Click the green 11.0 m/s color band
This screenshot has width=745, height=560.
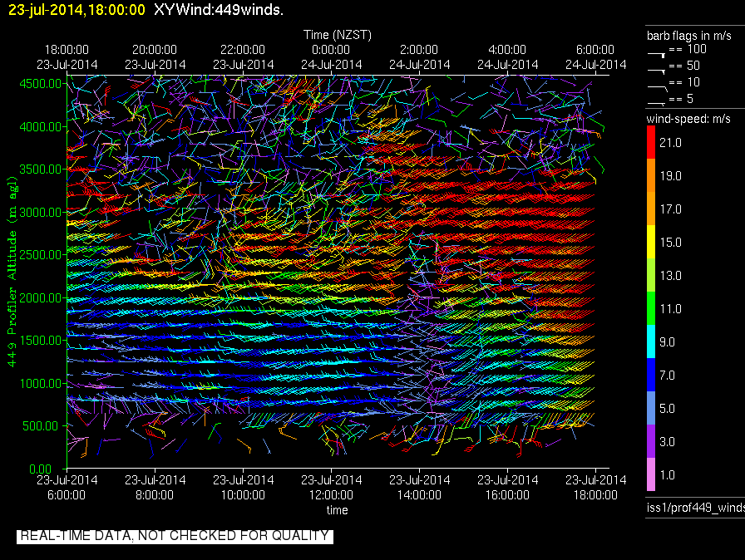click(x=651, y=308)
